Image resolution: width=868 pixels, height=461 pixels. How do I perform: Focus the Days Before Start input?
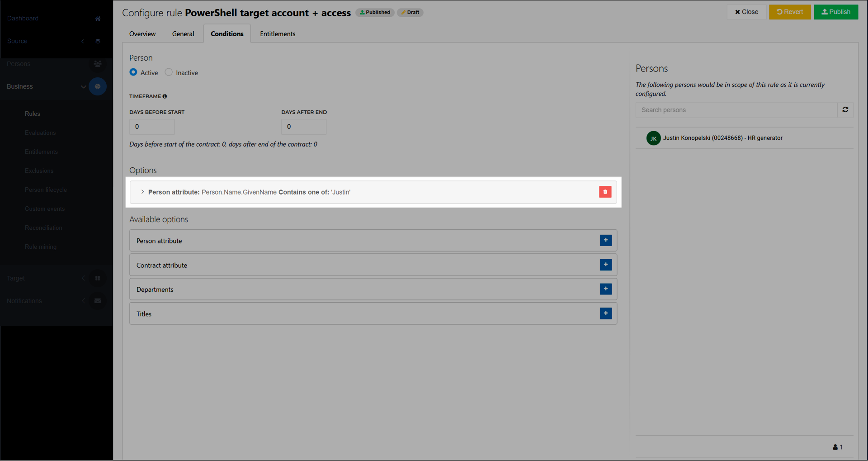tap(151, 127)
